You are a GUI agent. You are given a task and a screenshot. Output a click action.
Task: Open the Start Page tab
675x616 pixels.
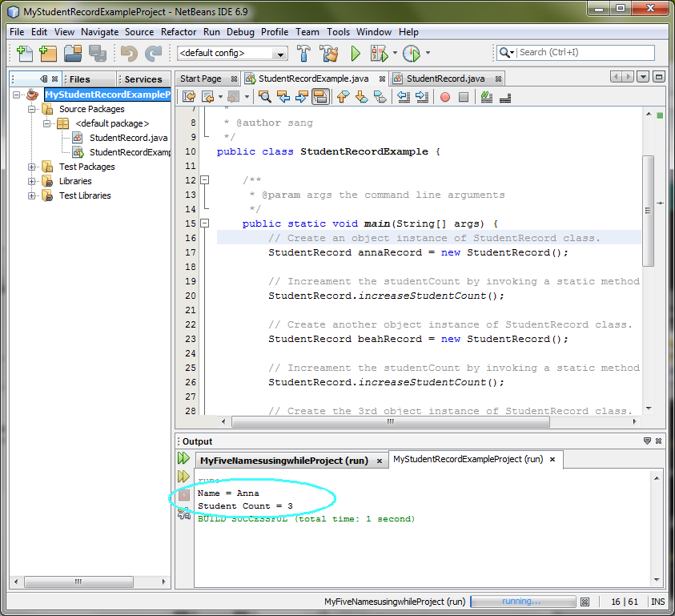[x=201, y=79]
